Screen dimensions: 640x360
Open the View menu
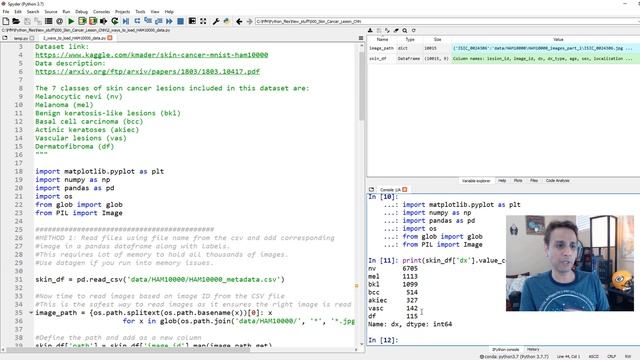tap(155, 12)
